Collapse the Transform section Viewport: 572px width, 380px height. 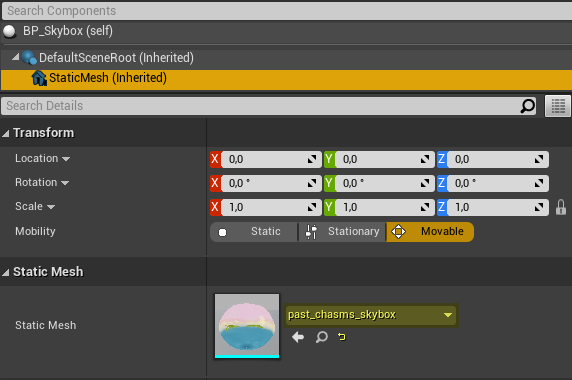(5, 133)
